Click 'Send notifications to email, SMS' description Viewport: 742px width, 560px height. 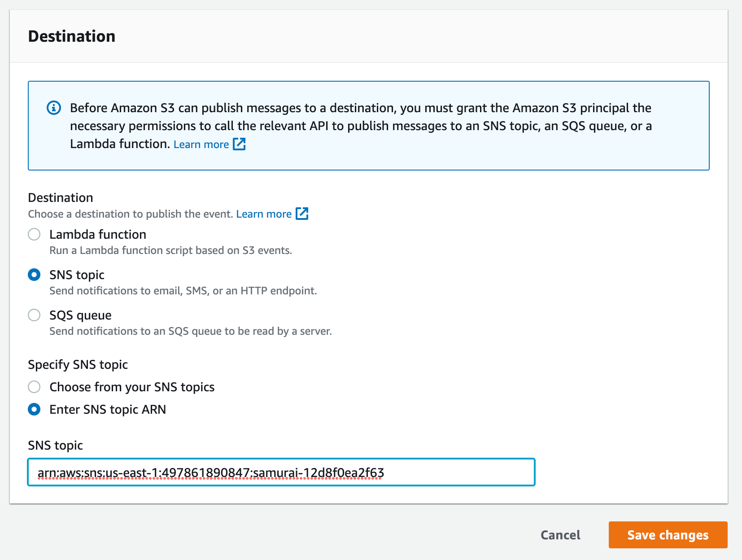[183, 291]
